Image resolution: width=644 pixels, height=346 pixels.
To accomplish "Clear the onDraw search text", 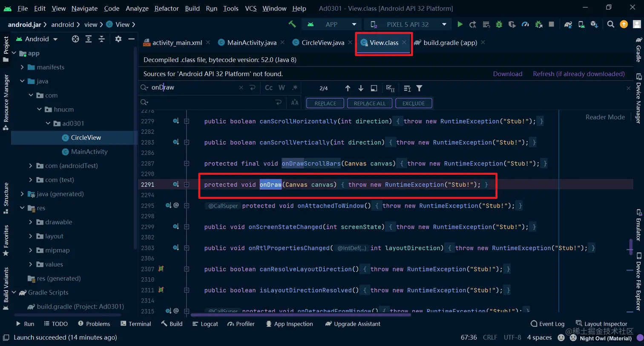I will [x=241, y=87].
